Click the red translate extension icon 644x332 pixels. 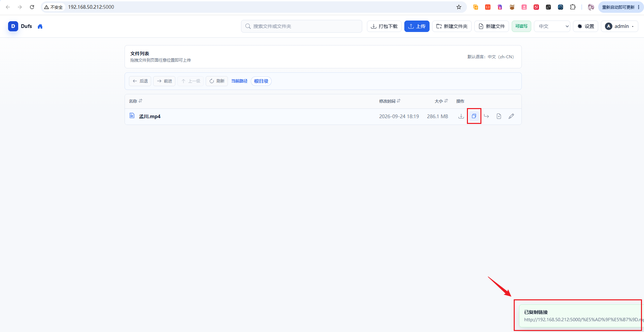(x=536, y=7)
